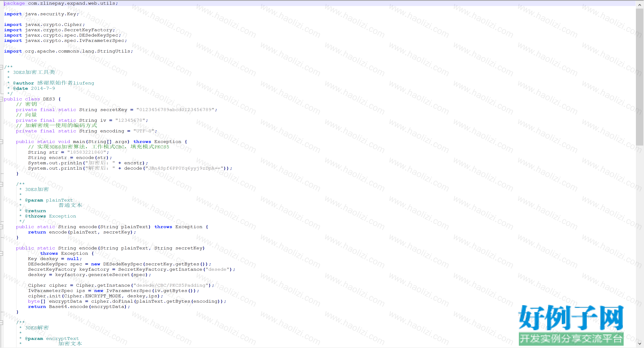Click 'import javax.crypto.spec.IvParameterSpec;' line
644x348 pixels.
pyautogui.click(x=65, y=40)
